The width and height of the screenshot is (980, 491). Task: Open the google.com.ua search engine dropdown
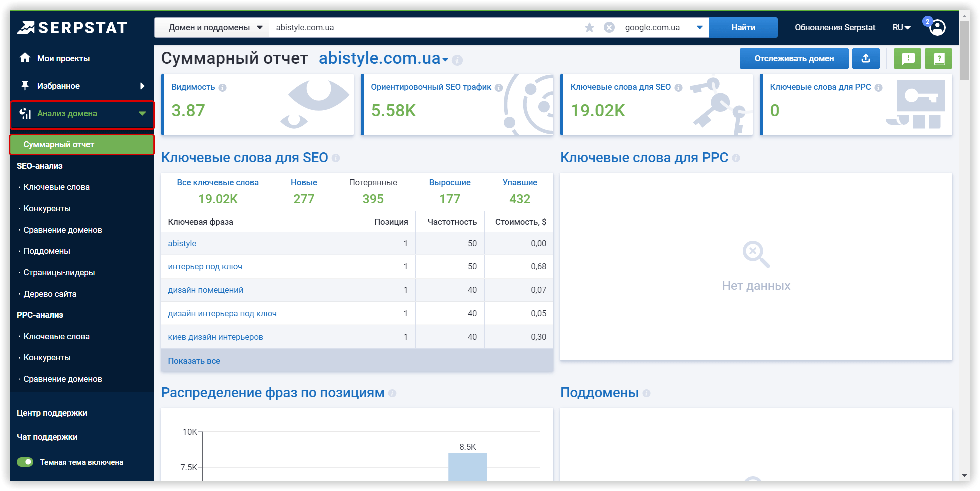(x=664, y=28)
